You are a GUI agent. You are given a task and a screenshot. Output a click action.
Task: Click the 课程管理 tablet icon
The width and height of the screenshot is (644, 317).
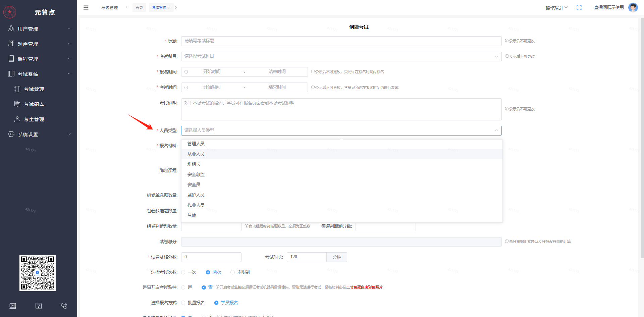point(11,59)
